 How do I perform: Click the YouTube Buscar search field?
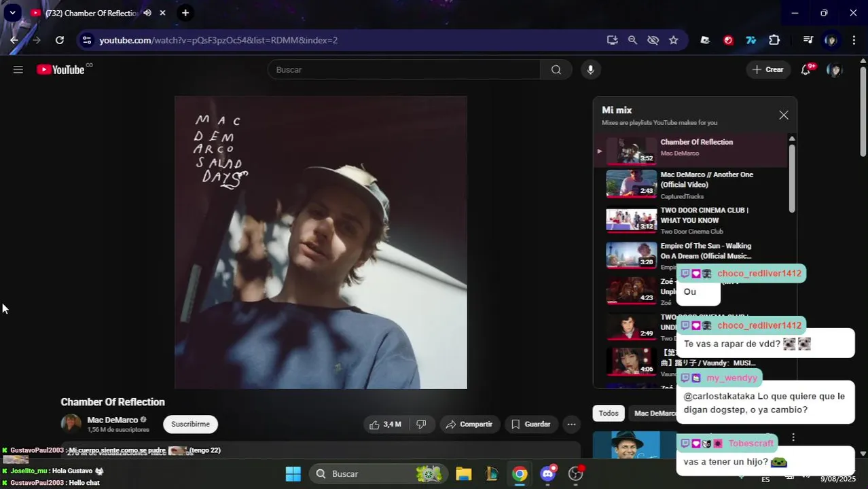pyautogui.click(x=404, y=69)
